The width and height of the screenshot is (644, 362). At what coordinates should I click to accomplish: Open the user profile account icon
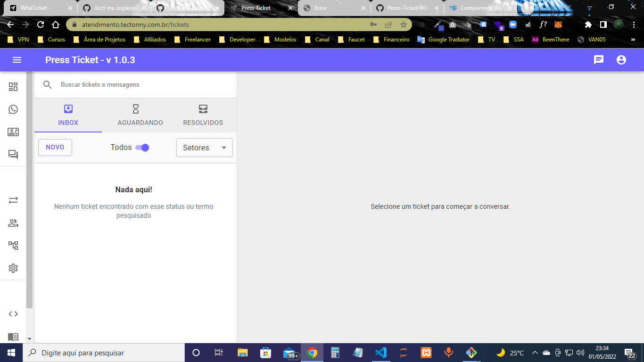pyautogui.click(x=621, y=60)
